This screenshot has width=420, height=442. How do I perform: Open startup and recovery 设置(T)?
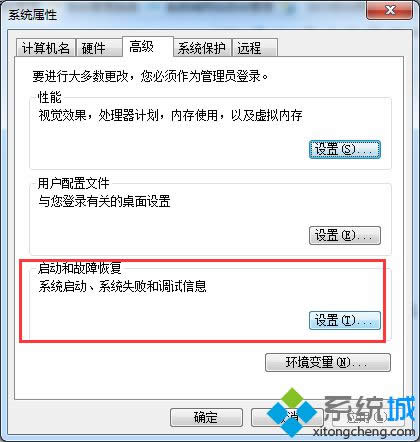(345, 321)
